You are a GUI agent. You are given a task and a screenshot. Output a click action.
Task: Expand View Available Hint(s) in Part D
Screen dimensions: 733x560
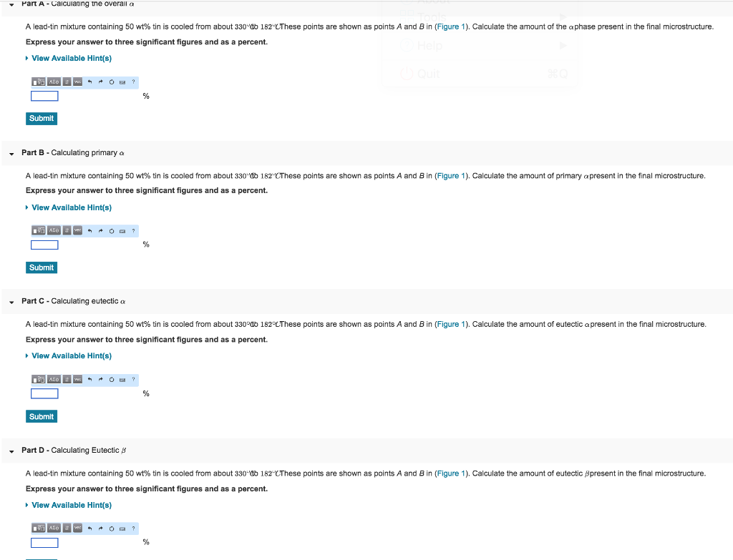pos(71,505)
